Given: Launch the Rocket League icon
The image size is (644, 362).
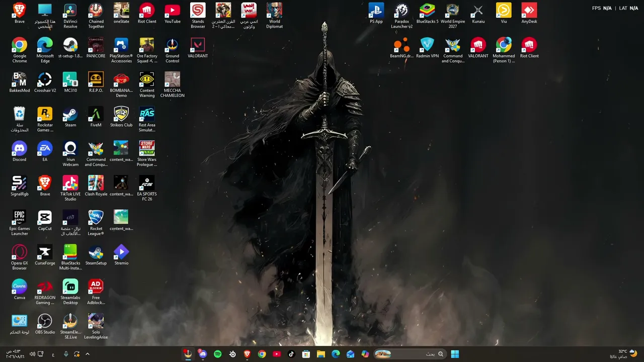Looking at the screenshot, I should click(x=96, y=223).
